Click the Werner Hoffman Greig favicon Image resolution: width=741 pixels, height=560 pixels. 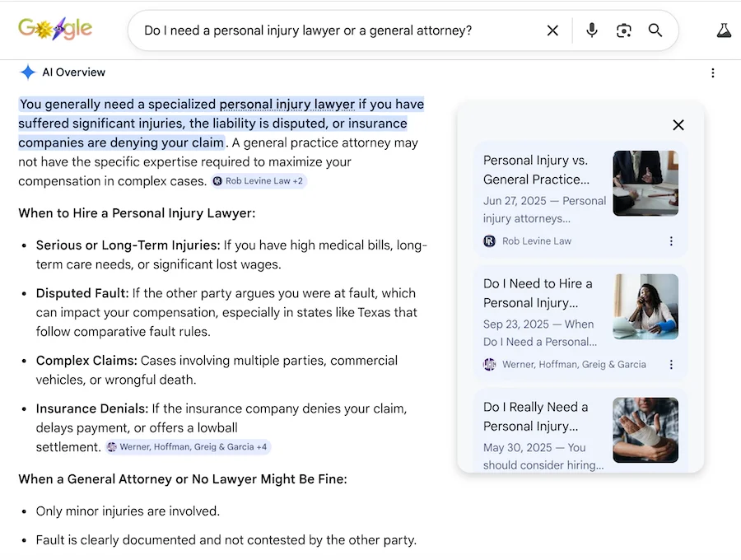click(x=490, y=364)
